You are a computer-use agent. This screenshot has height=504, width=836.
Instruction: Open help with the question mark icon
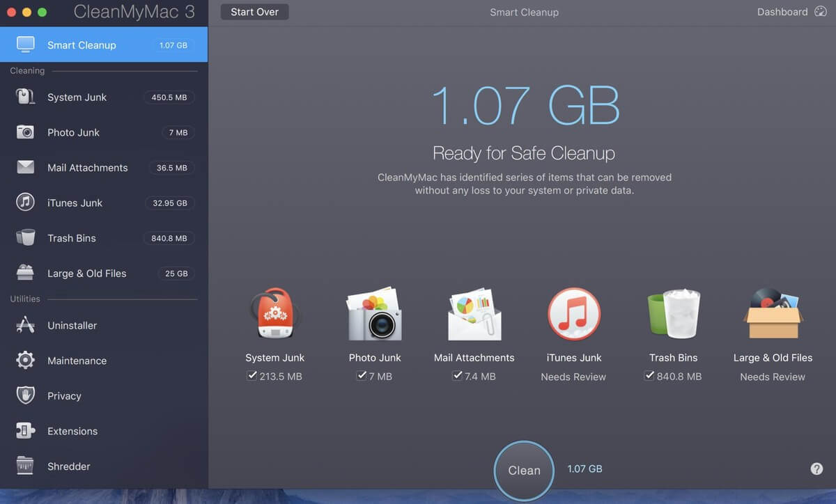(816, 469)
